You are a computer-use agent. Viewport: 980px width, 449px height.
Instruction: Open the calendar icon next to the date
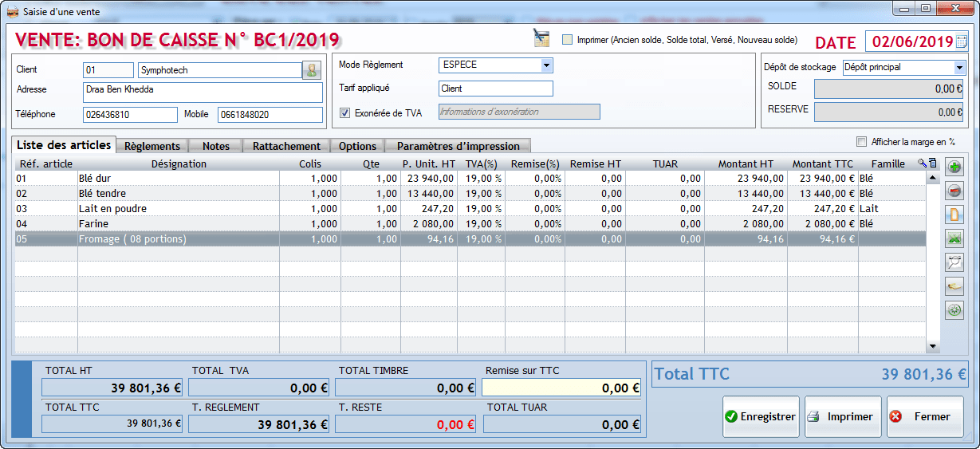[962, 41]
